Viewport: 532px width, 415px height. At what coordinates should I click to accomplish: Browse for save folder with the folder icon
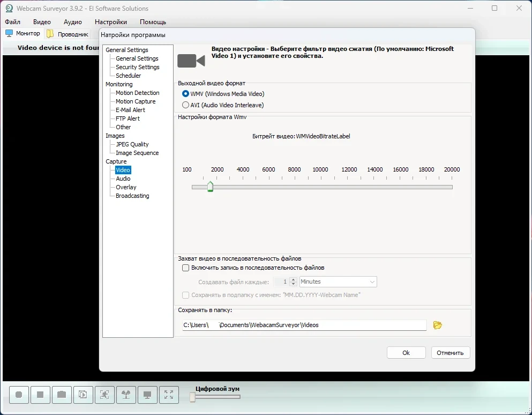[x=437, y=325]
